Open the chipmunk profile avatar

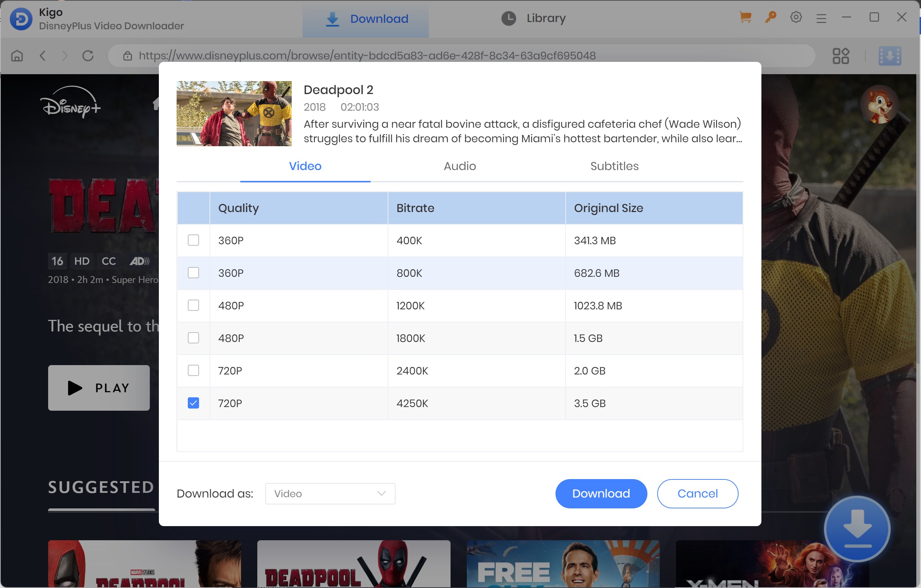(x=879, y=104)
